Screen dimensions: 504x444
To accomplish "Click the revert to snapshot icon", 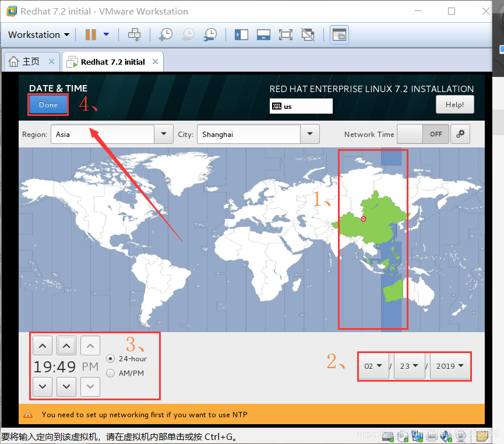I will [x=188, y=35].
